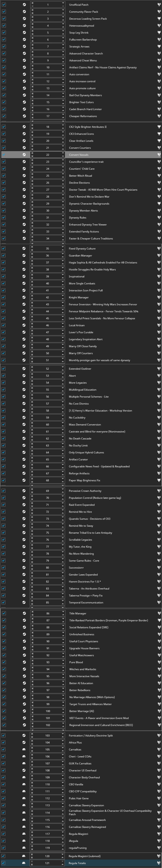Click the local drive icon for Character Body Overhaul
The image size is (162, 868).
coord(24,777)
